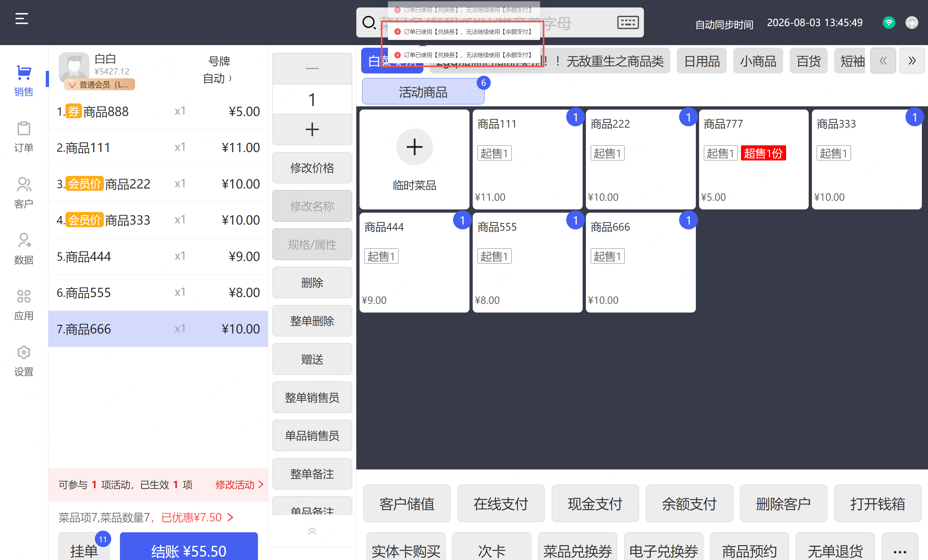The height and width of the screenshot is (560, 928).
Task: Expand discount details 已优惠¥7.50
Action: 197,517
